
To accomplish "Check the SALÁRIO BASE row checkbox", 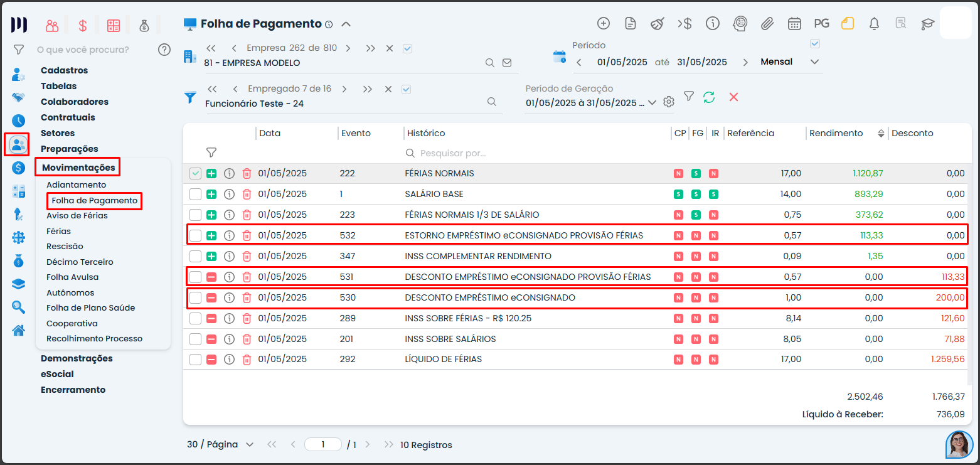I will coord(196,195).
